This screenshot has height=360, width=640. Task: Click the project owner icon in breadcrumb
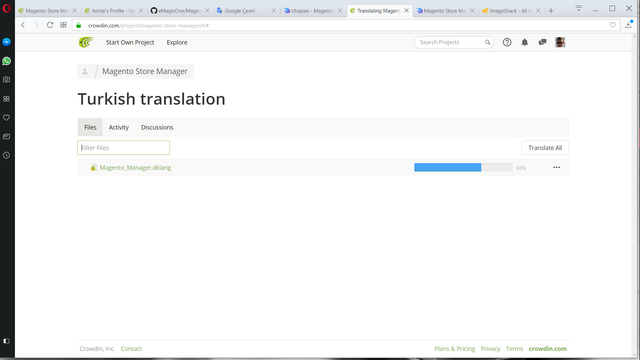tap(85, 71)
